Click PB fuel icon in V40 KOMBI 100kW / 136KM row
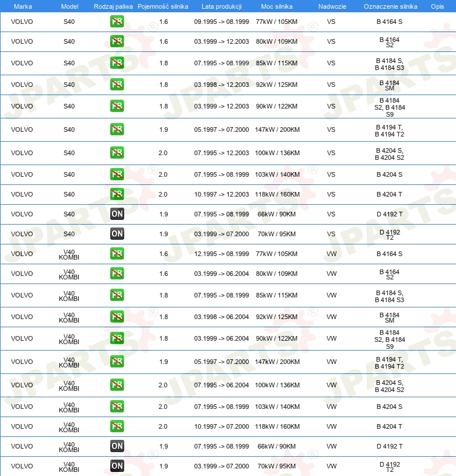 pyautogui.click(x=117, y=385)
